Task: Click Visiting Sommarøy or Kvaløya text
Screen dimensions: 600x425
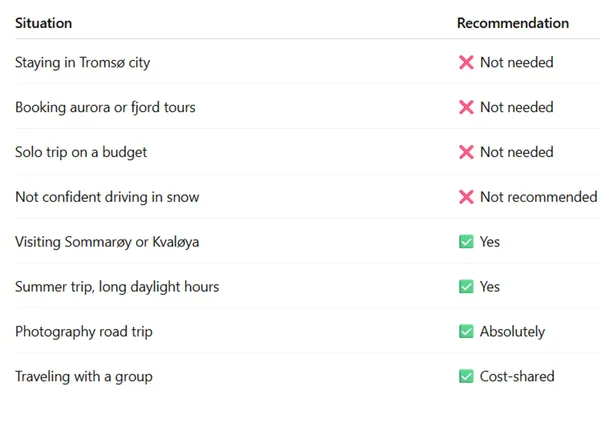Action: click(x=107, y=242)
